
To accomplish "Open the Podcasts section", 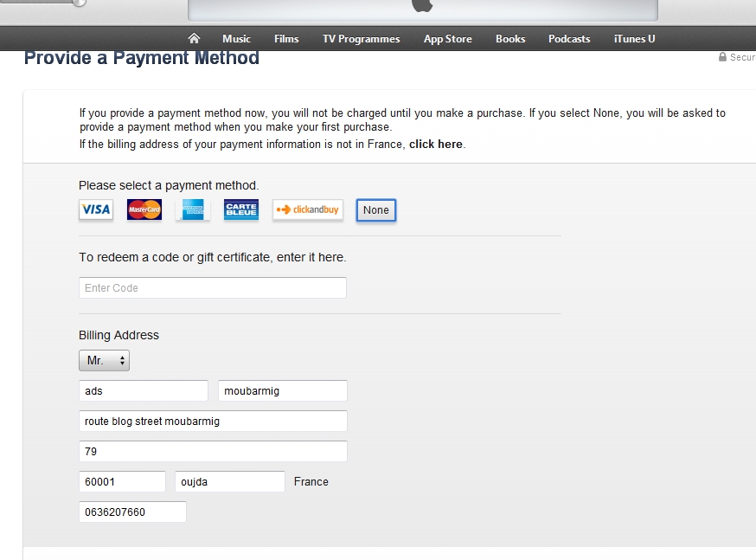I will [569, 39].
